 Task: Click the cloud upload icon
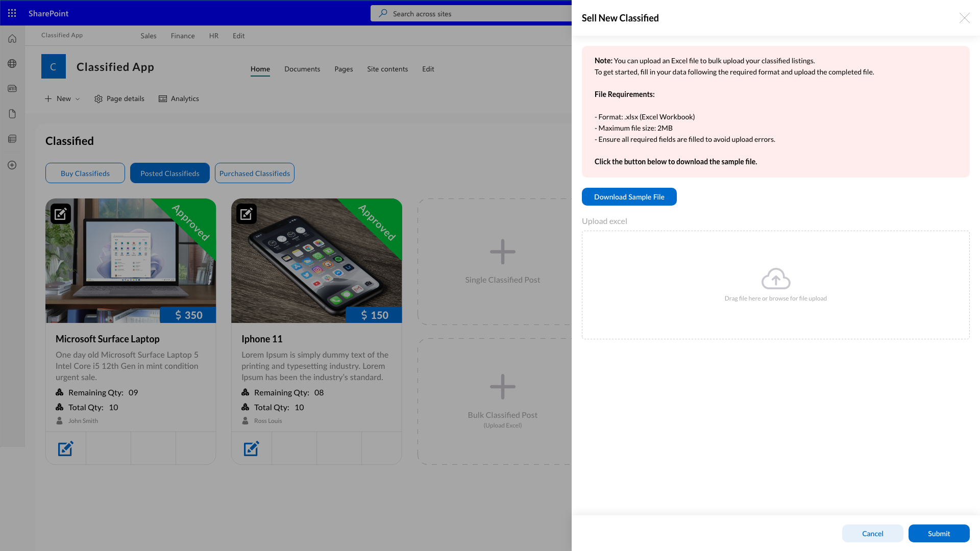point(776,279)
